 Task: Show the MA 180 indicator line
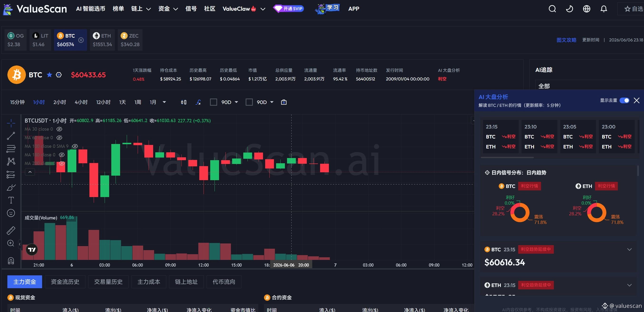click(62, 155)
